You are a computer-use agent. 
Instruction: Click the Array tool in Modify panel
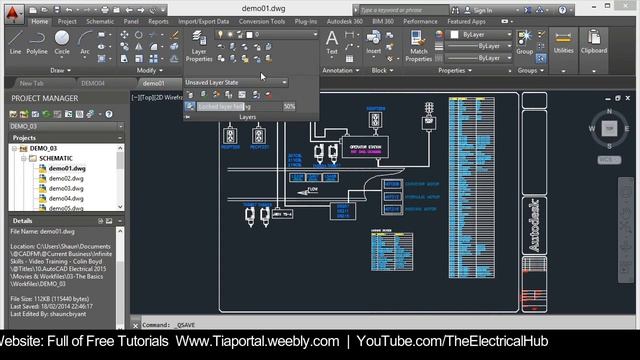point(153,59)
